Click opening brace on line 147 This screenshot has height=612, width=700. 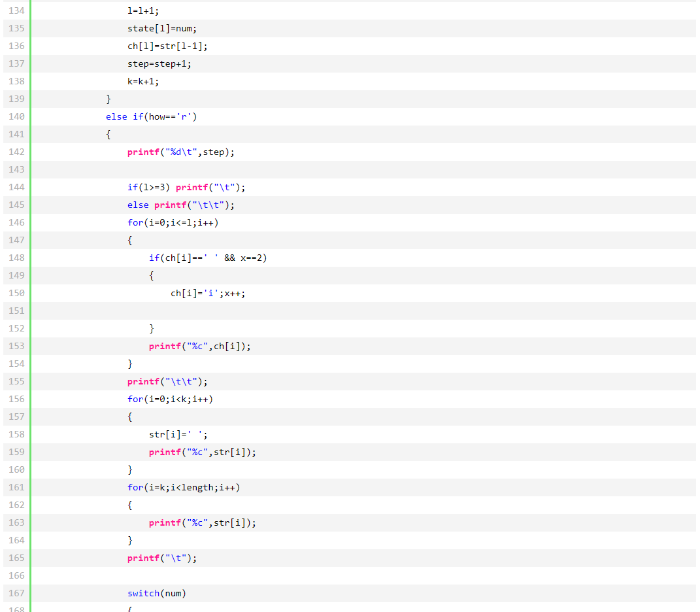[130, 241]
